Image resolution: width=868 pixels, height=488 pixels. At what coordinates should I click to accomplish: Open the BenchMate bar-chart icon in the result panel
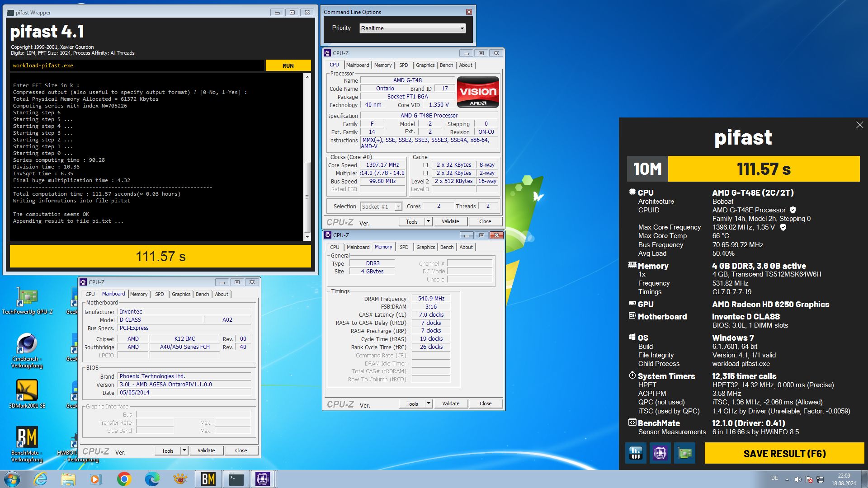636,453
